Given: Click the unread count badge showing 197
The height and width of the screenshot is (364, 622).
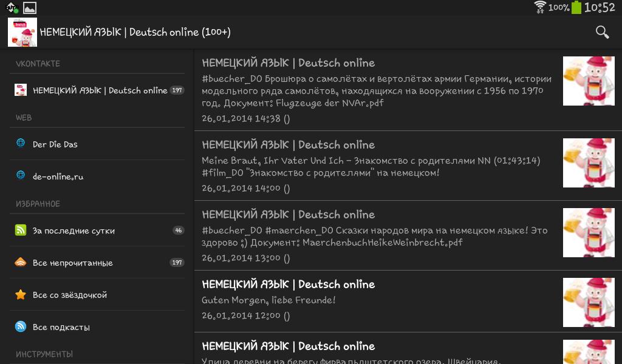Looking at the screenshot, I should coord(177,90).
